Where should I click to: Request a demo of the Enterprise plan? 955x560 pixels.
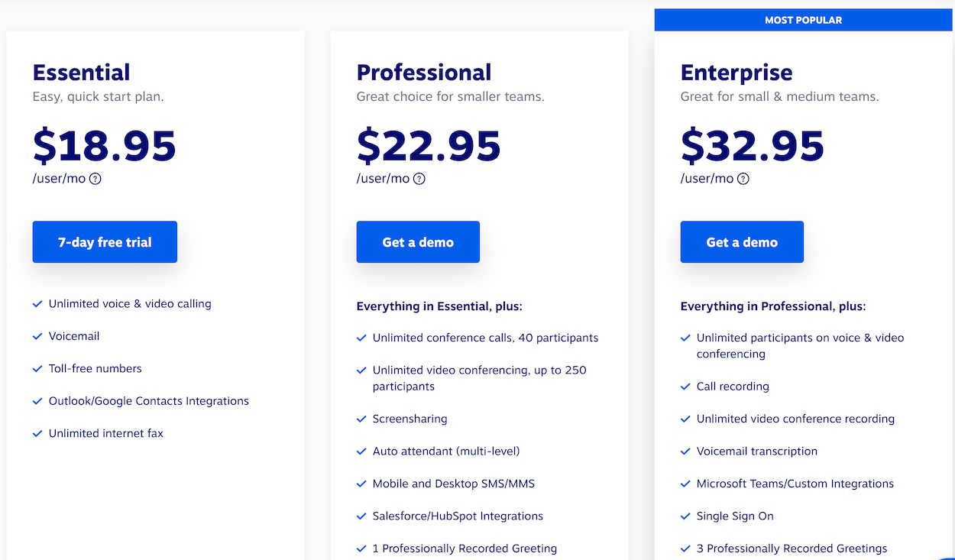pyautogui.click(x=742, y=242)
